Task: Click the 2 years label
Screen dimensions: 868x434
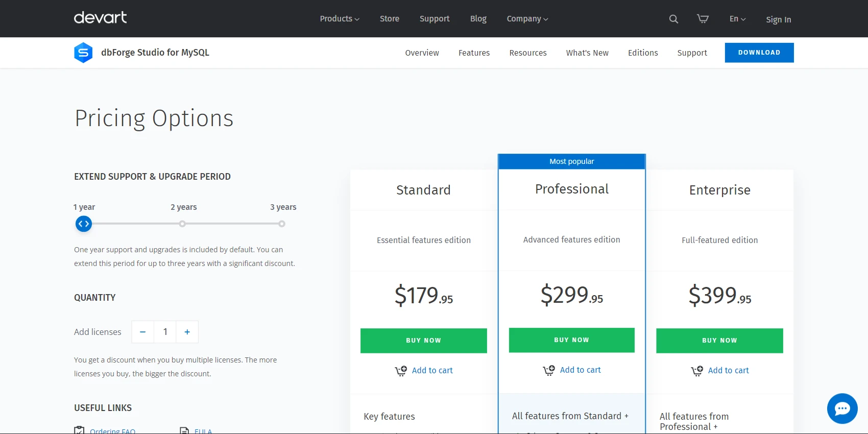Action: pos(184,207)
